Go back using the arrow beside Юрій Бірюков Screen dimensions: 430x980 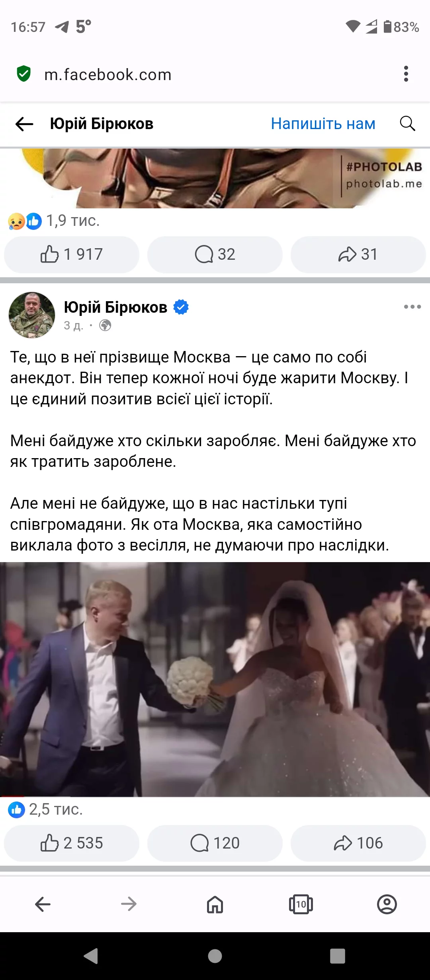tap(24, 124)
